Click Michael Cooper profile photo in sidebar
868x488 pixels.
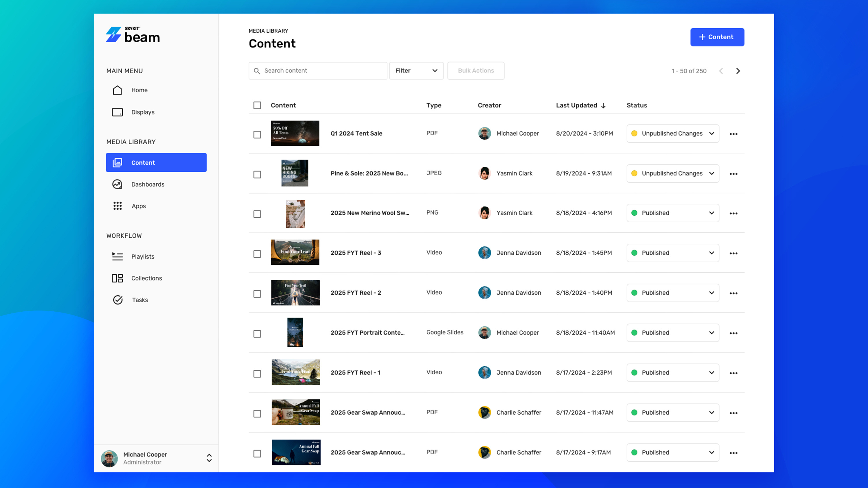pos(109,458)
